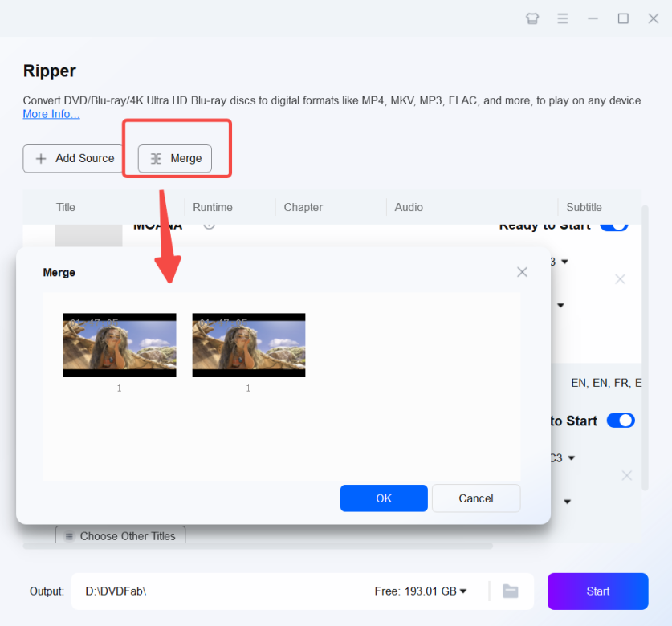Minimize the Ripper window
This screenshot has height=626, width=672.
pos(593,18)
